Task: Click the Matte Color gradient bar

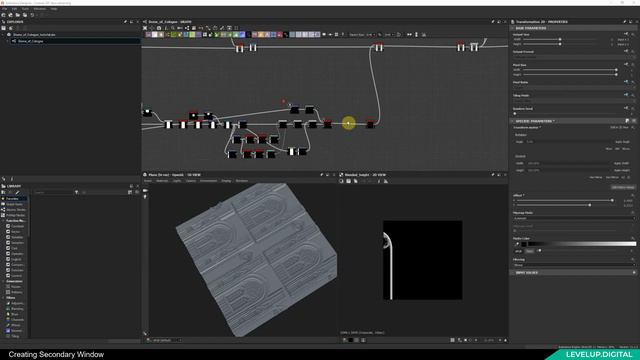Action: coord(582,244)
